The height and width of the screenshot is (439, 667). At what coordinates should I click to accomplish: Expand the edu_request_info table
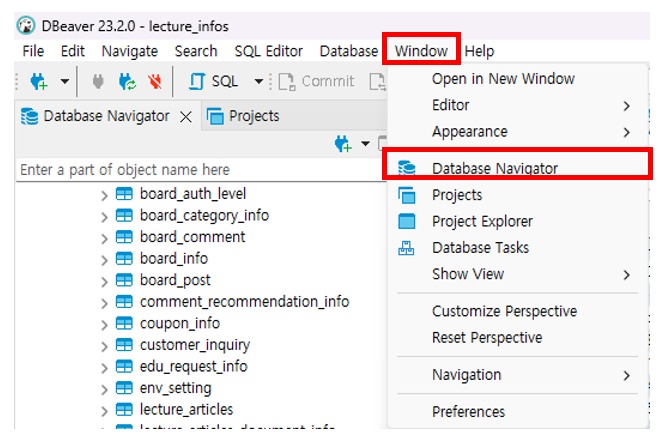click(104, 368)
